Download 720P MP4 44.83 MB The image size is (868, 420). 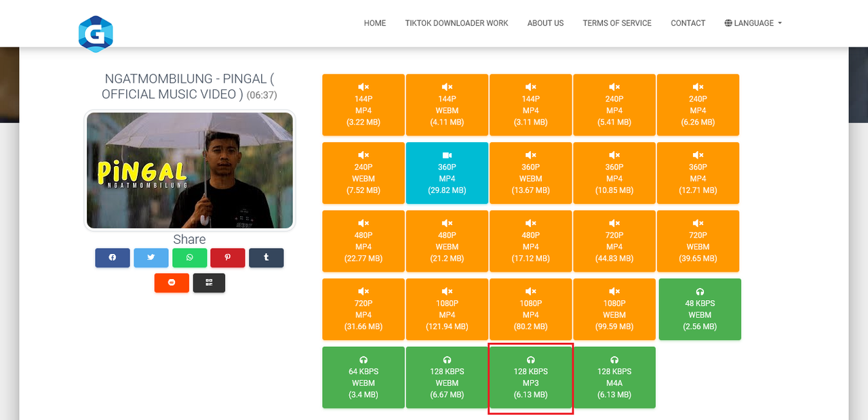click(614, 241)
